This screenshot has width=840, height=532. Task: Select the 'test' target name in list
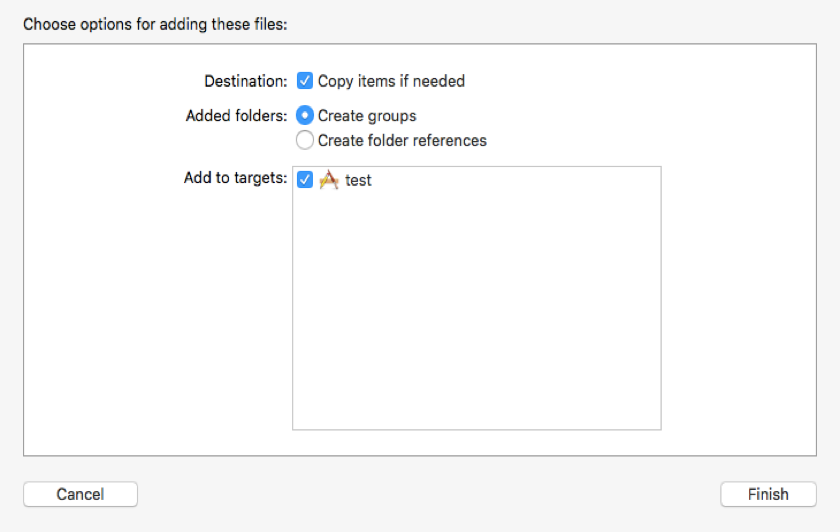358,181
